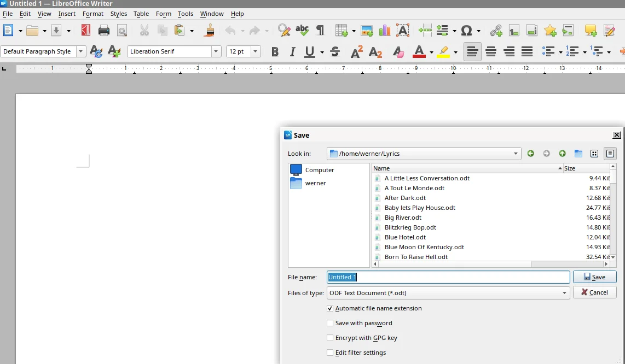Viewport: 625px width, 364px height.
Task: Click the File name input field
Action: 448,277
